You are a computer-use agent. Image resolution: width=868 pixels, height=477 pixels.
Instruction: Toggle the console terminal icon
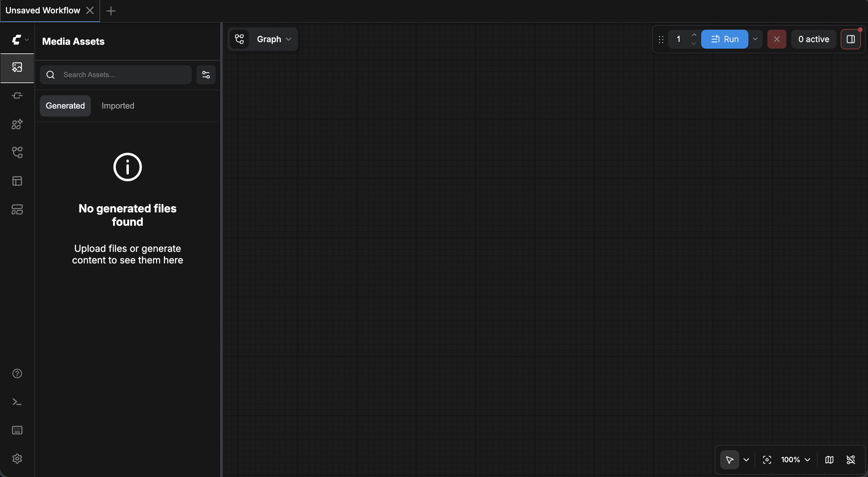[17, 402]
